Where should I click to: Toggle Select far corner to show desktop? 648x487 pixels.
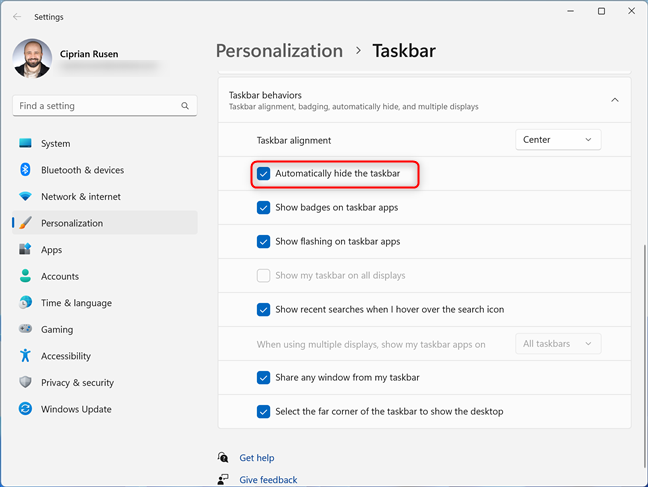coord(263,411)
